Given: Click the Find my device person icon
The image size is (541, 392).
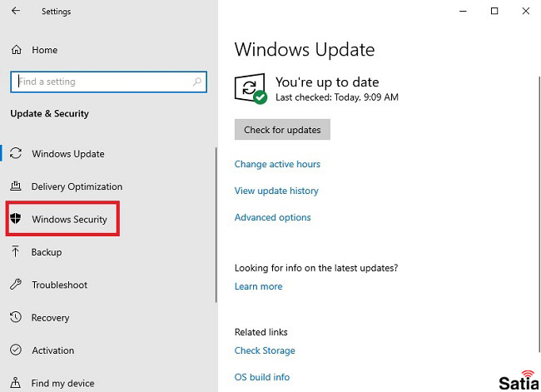Looking at the screenshot, I should tap(16, 382).
